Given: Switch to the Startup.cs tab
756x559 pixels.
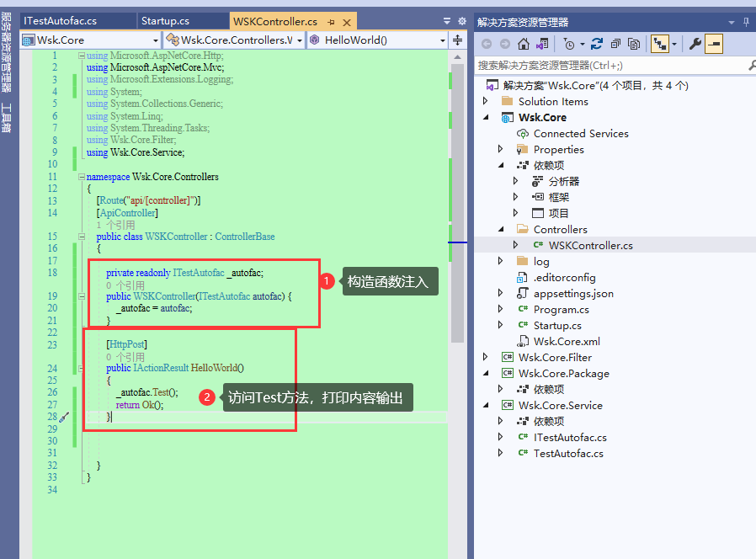Looking at the screenshot, I should (x=165, y=21).
